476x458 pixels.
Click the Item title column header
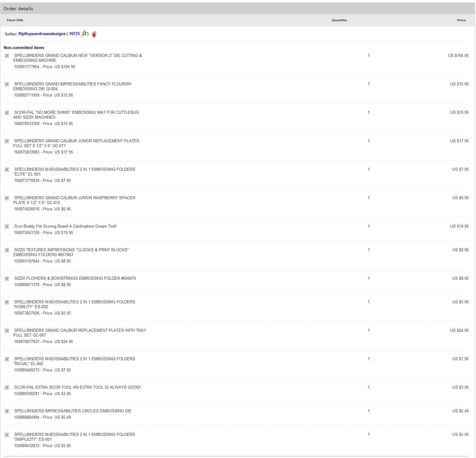point(15,20)
